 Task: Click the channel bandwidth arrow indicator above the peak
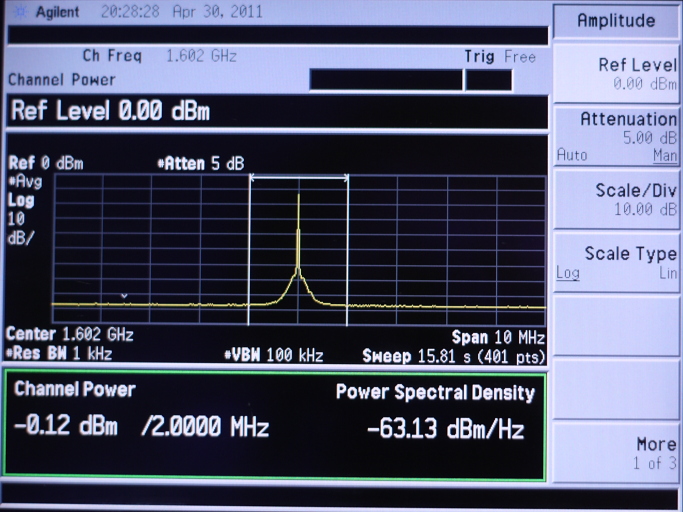[298, 178]
